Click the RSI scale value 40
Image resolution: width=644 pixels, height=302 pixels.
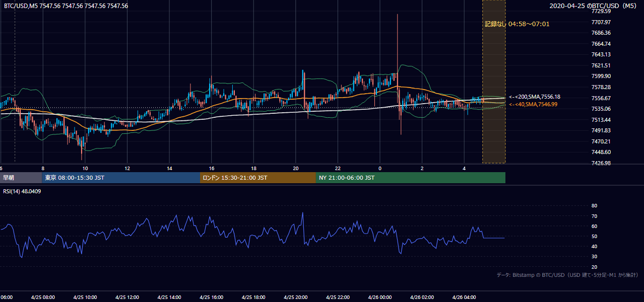(594, 247)
